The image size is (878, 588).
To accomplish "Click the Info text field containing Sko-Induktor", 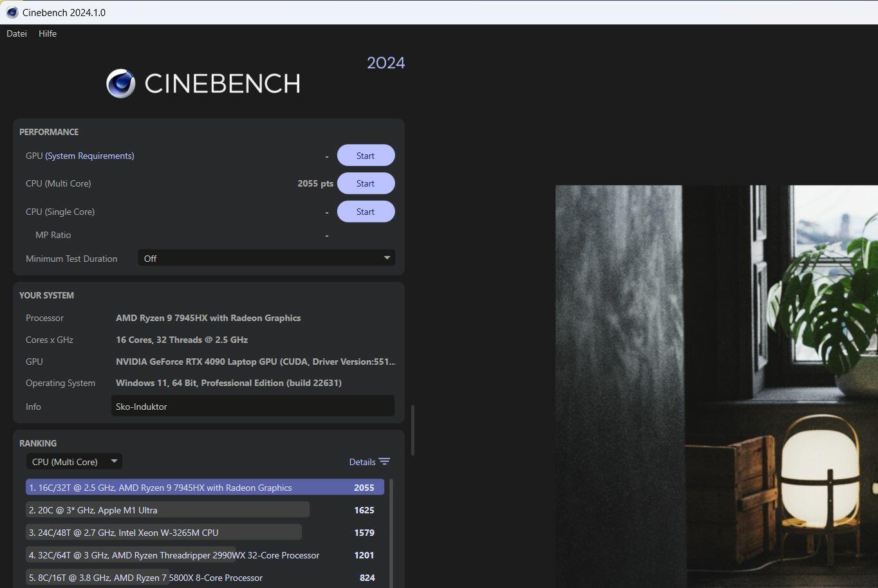I will pos(252,407).
